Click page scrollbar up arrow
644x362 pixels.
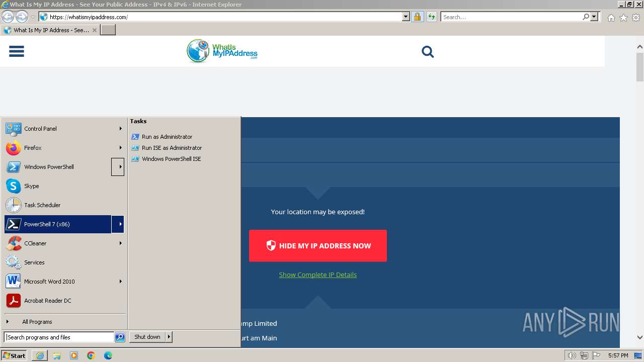pos(640,47)
